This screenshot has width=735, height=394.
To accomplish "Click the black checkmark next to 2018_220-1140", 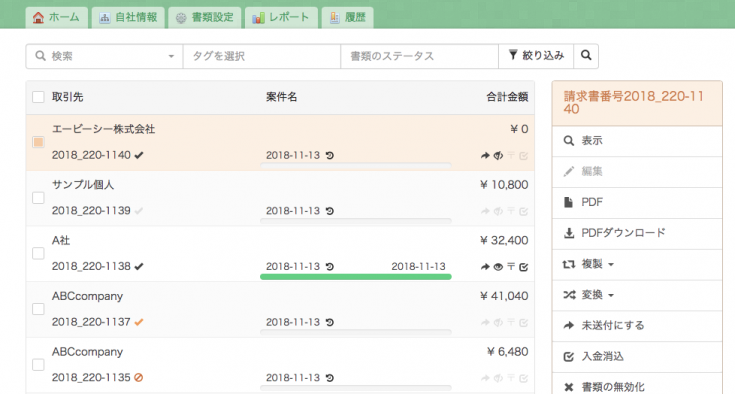I will (x=139, y=155).
